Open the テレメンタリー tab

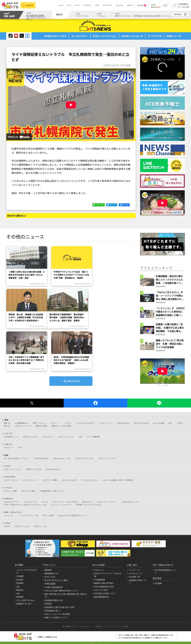(80, 36)
